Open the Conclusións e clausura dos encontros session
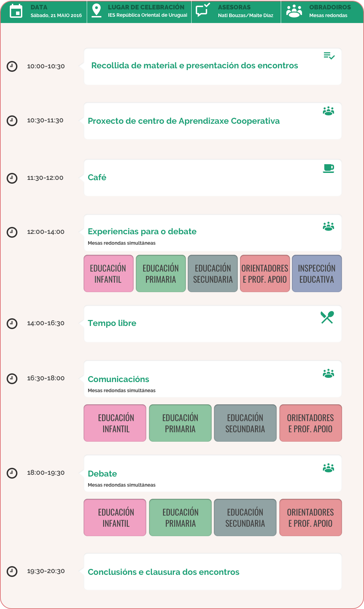Screen dimensions: 364x609 (163, 572)
